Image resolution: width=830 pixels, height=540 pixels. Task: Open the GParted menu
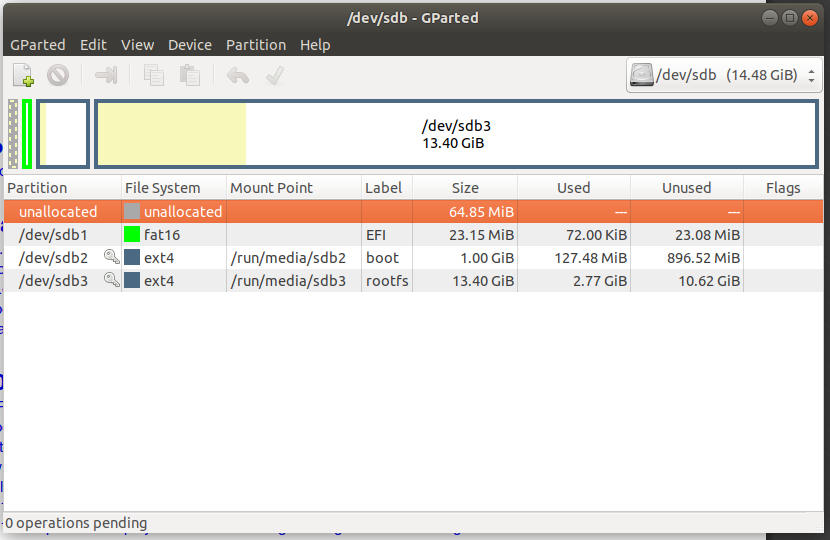tap(38, 45)
